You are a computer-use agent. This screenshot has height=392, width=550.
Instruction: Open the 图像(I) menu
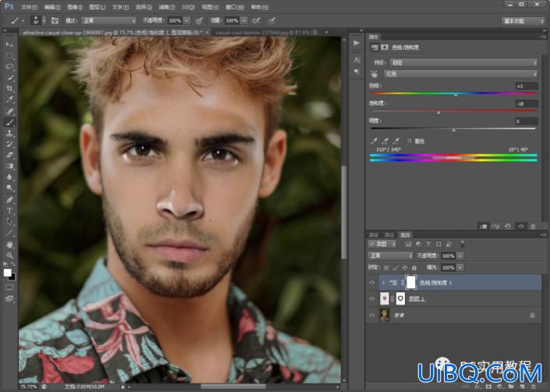pos(74,7)
